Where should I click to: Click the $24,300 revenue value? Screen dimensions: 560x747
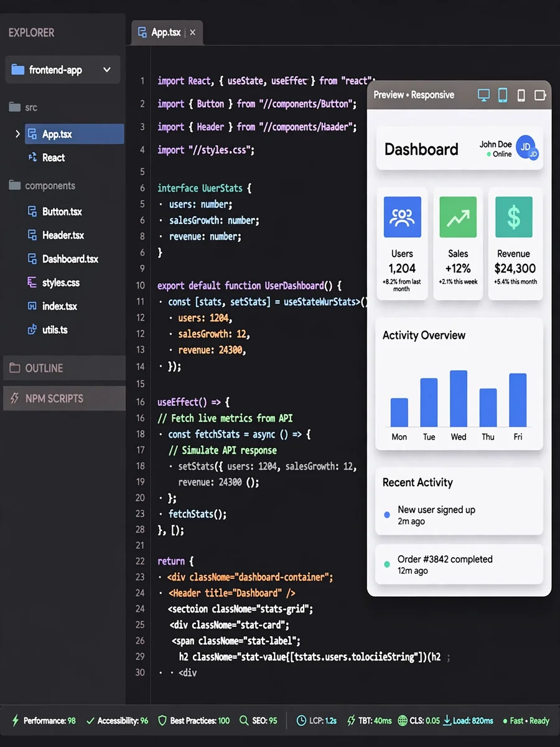(x=515, y=268)
